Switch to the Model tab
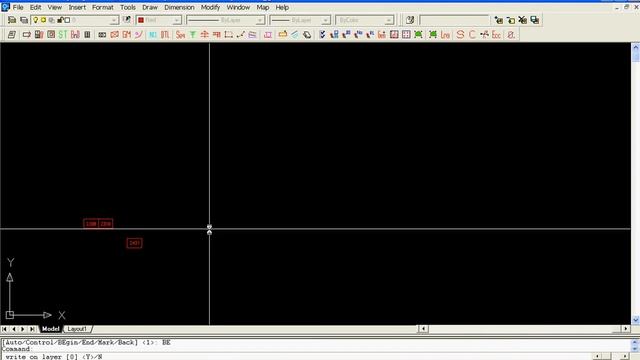 (51, 329)
